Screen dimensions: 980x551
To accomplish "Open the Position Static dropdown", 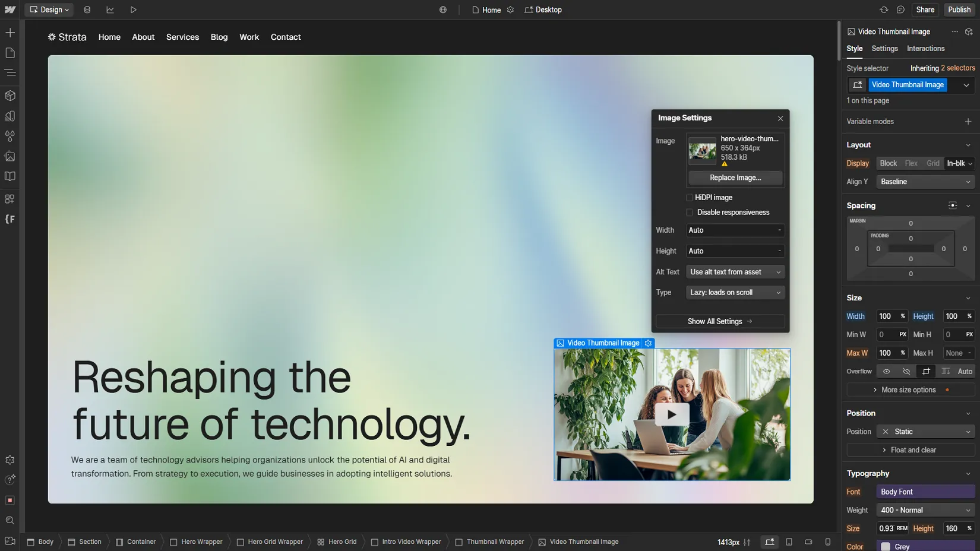I will point(925,432).
